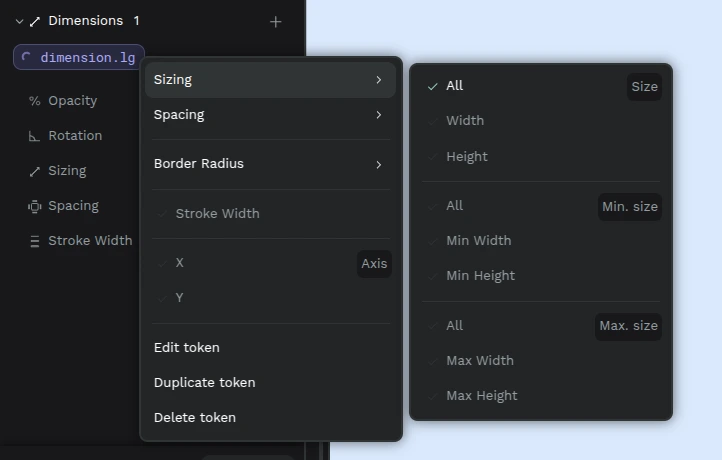Click the plus icon to add dimension token

point(276,21)
